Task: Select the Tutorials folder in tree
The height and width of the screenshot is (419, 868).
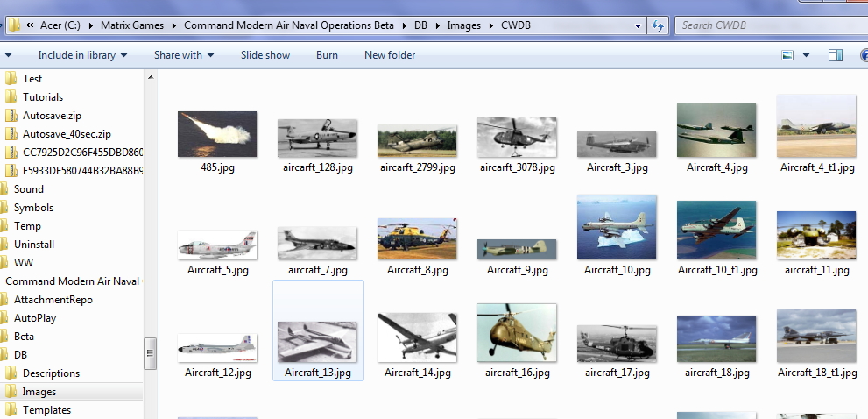Action: point(43,97)
